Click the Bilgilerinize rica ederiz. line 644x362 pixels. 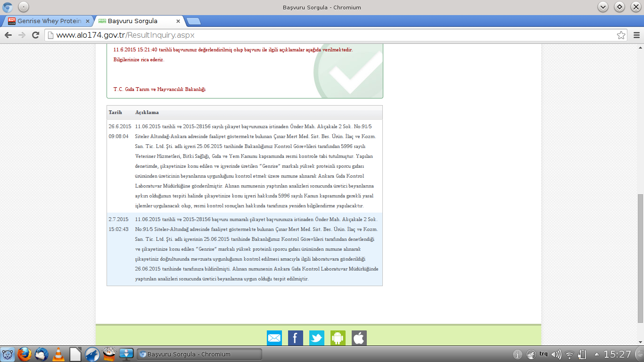(x=139, y=59)
